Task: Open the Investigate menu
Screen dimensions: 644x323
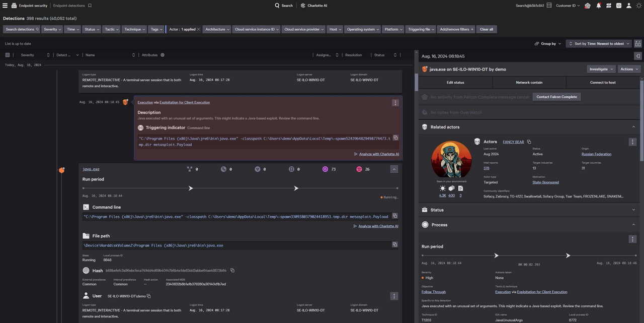Action: pyautogui.click(x=601, y=69)
